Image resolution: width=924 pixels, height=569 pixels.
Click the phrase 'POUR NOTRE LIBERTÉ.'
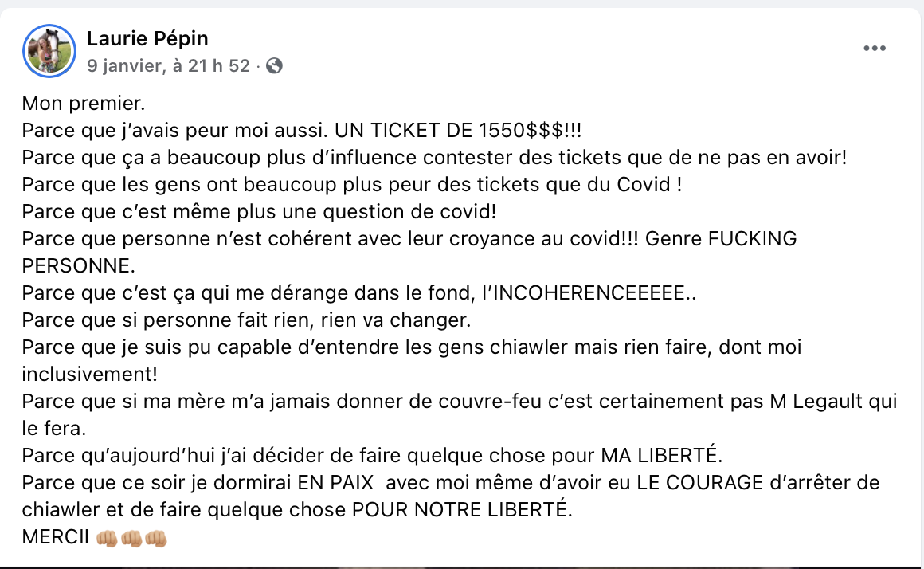pyautogui.click(x=462, y=509)
